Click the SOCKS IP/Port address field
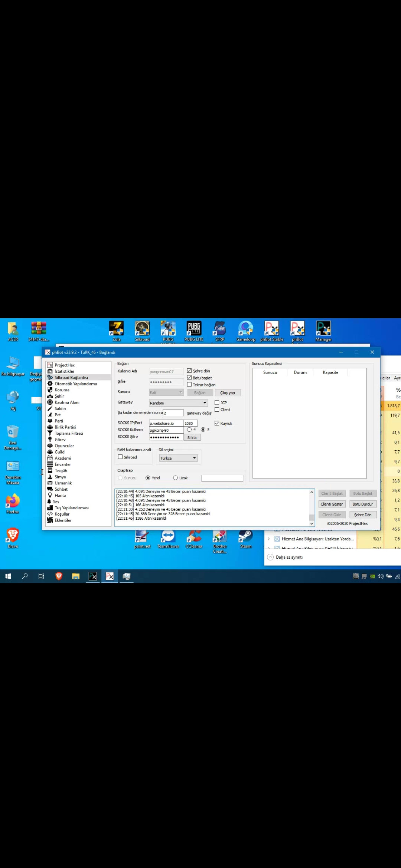 pyautogui.click(x=166, y=423)
